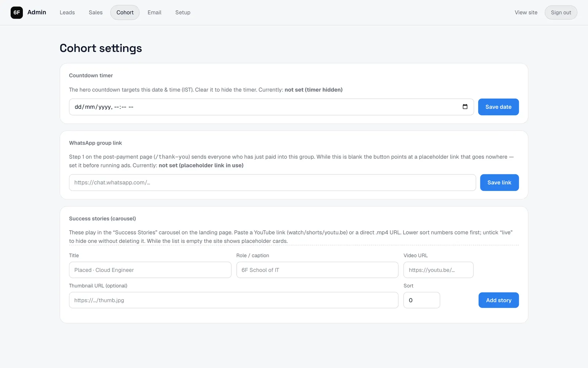The height and width of the screenshot is (368, 588).
Task: Click the Video URL field
Action: click(438, 270)
